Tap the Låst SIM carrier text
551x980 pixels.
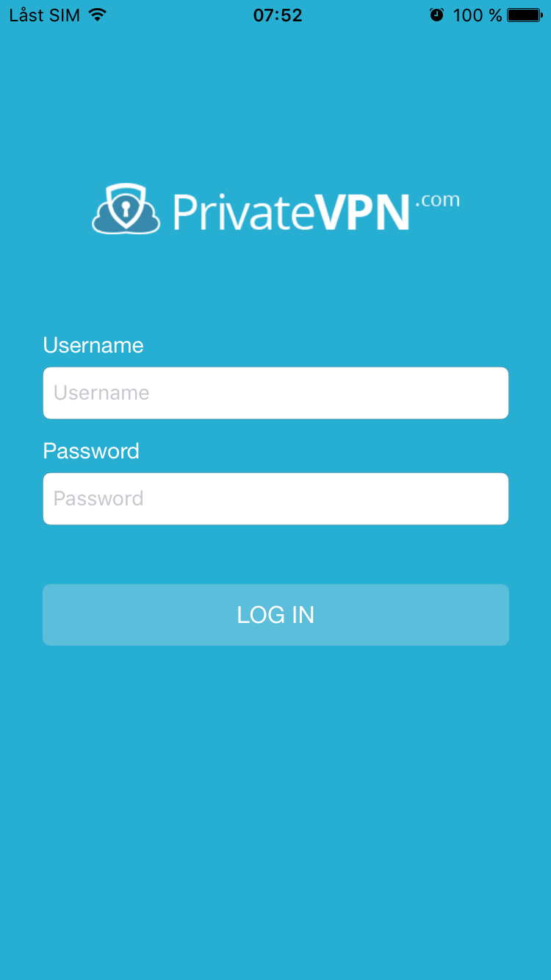(45, 15)
